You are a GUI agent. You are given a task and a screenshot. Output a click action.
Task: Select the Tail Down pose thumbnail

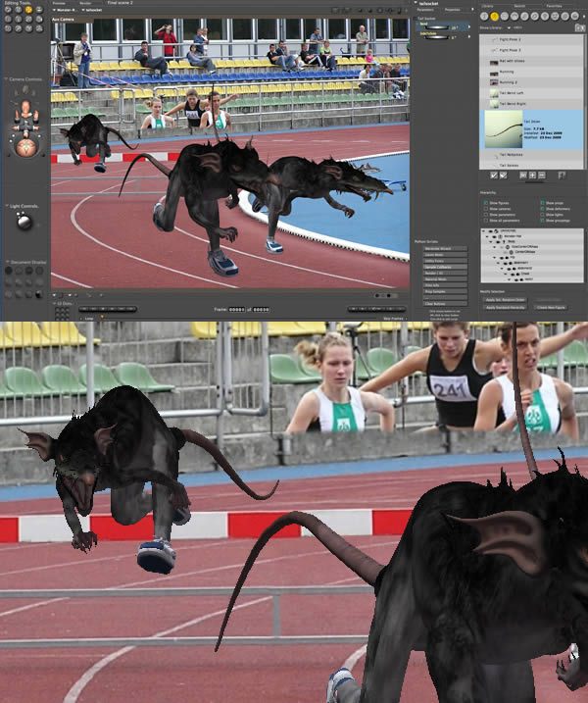point(504,129)
